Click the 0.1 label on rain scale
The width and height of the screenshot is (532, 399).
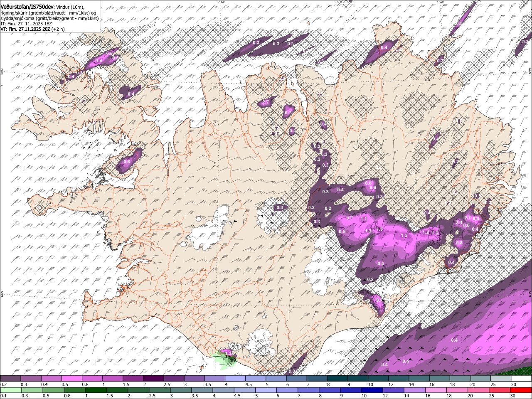[x=4, y=396]
